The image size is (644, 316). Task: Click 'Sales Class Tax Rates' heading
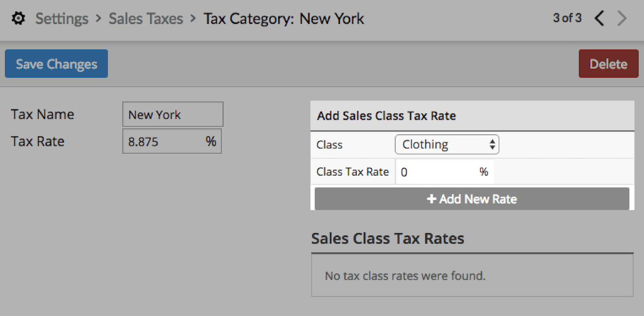[388, 238]
